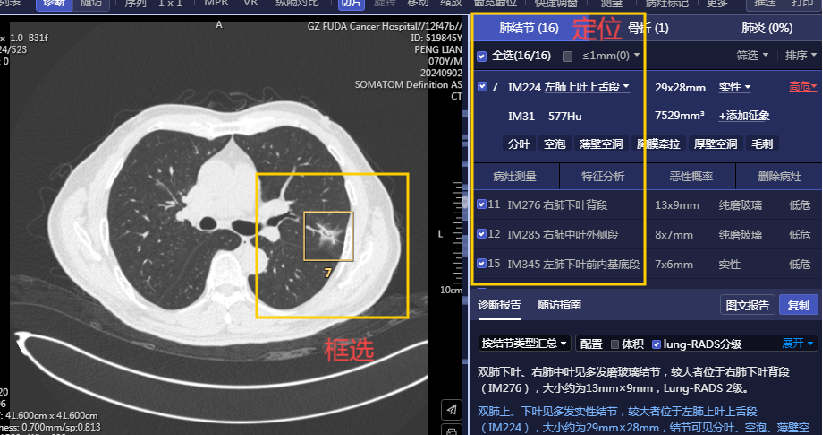Select the 毛刺 (spiculation) sign tag
The width and height of the screenshot is (823, 435).
763,144
